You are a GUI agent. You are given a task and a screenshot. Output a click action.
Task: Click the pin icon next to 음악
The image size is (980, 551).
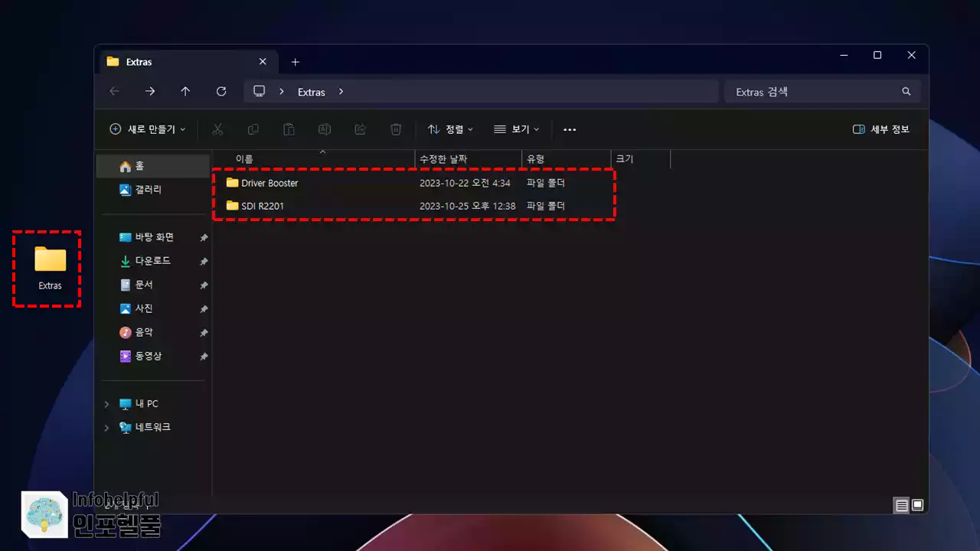(204, 333)
